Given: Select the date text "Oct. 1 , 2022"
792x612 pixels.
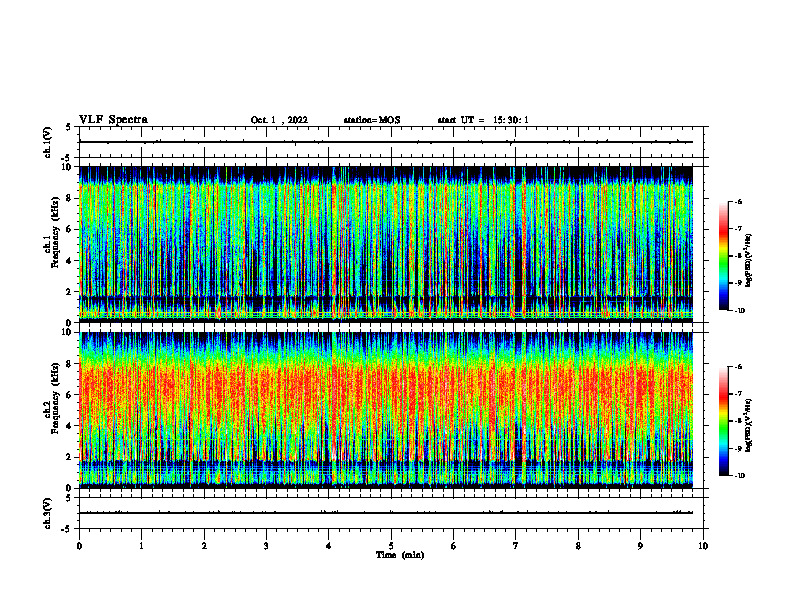Looking at the screenshot, I should (279, 120).
